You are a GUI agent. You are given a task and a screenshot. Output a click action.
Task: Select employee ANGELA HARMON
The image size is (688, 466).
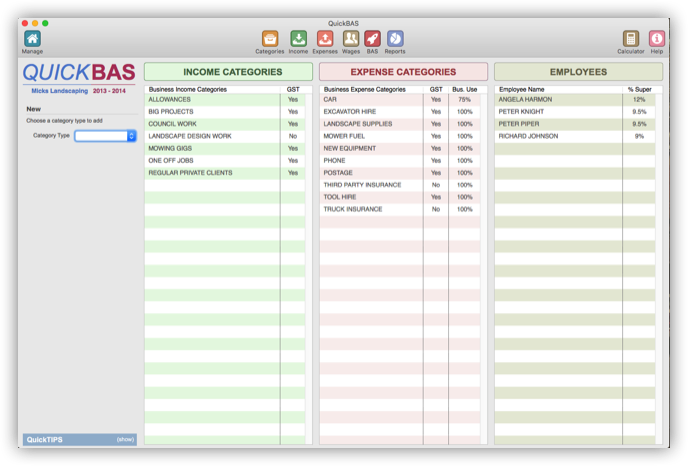[x=575, y=100]
